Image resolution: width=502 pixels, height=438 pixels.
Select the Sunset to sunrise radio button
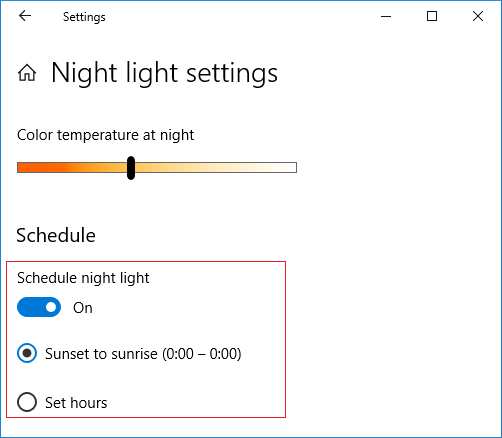[x=27, y=353]
